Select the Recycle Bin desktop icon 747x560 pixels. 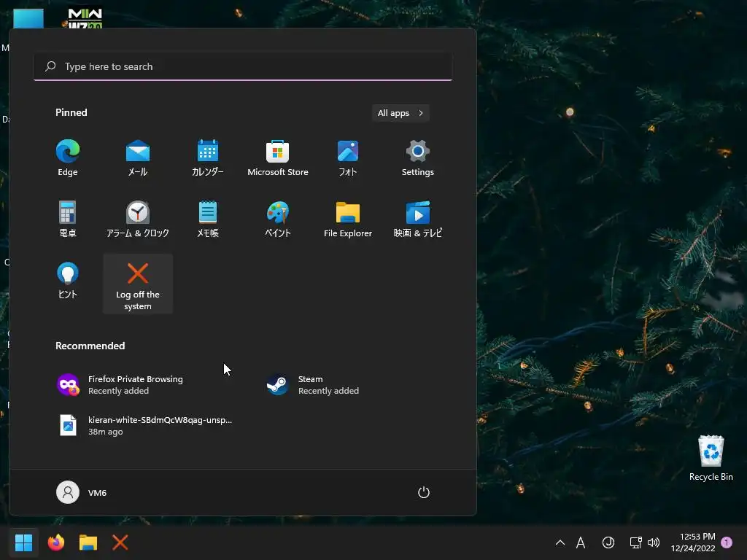coord(711,458)
